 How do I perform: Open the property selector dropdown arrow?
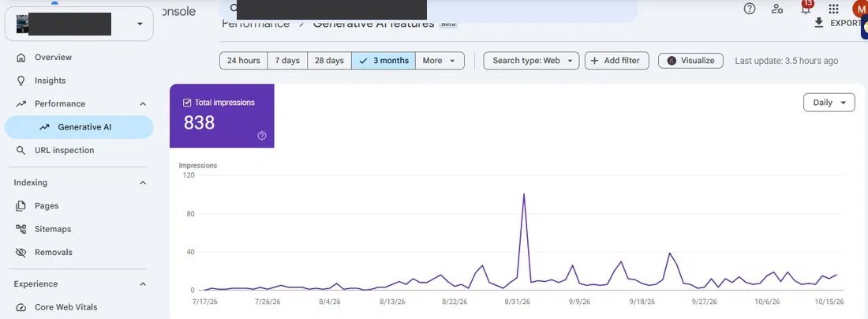(x=140, y=24)
